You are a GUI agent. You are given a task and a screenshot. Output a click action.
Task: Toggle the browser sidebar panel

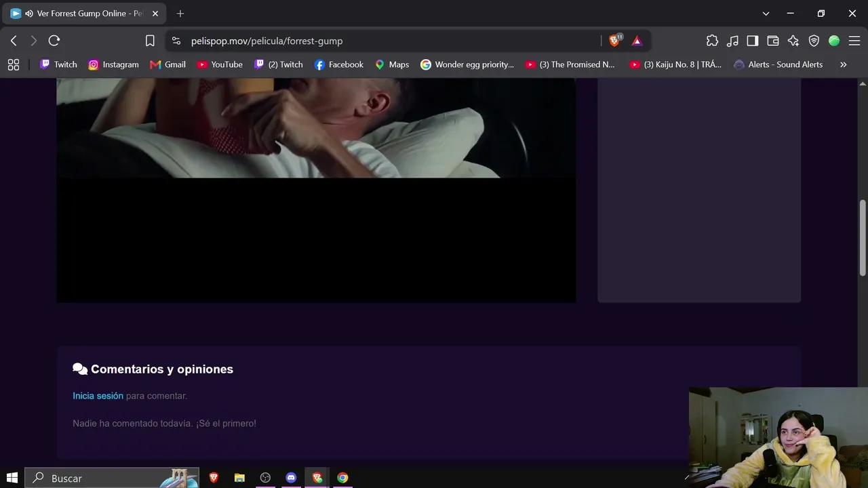point(753,41)
